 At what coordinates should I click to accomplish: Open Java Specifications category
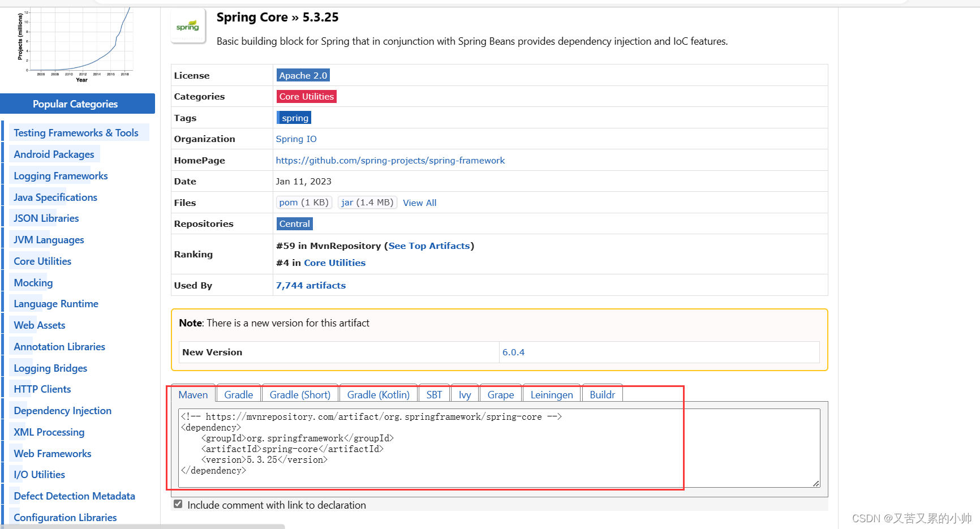[55, 197]
